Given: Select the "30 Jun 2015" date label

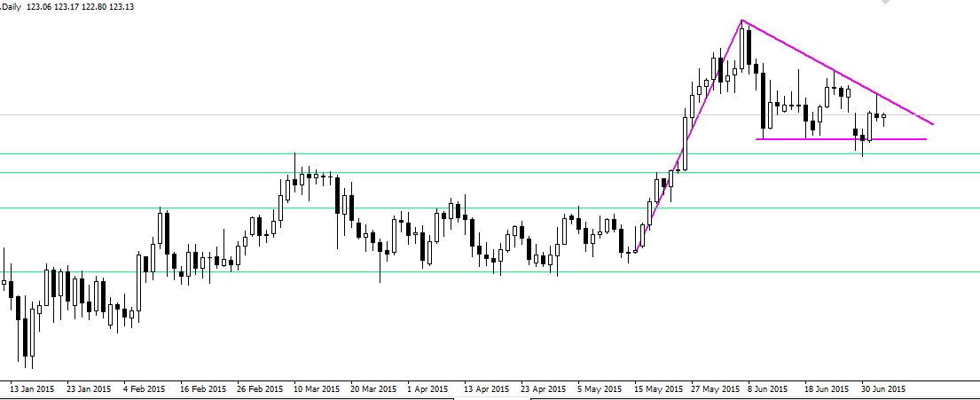Looking at the screenshot, I should (882, 388).
